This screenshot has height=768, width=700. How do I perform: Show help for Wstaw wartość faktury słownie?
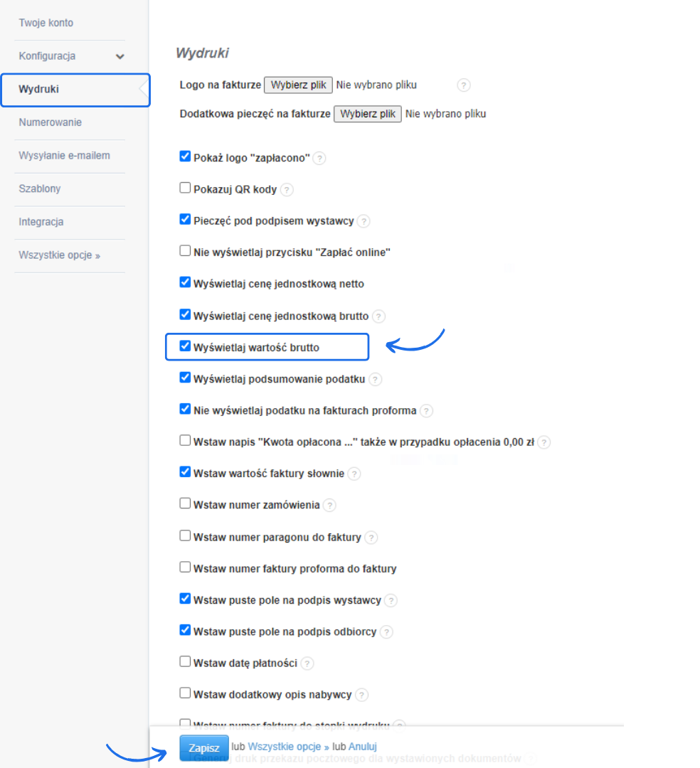pyautogui.click(x=354, y=474)
